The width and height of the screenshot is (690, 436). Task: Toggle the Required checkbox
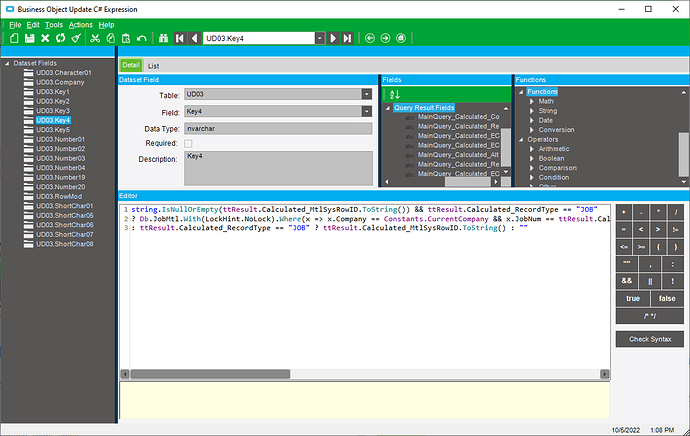pos(188,143)
